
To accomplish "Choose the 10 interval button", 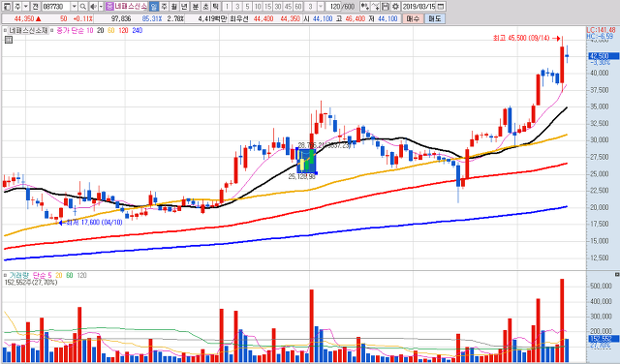I will click(x=258, y=7).
